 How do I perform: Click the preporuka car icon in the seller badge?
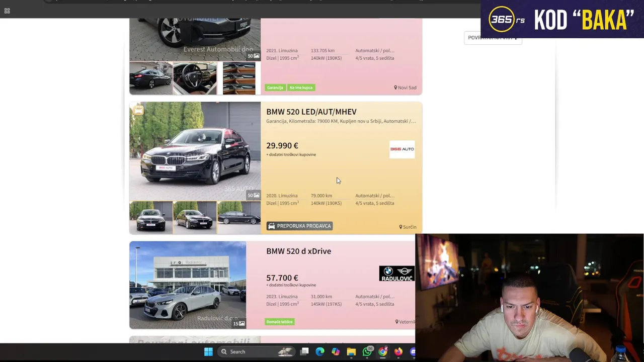click(271, 226)
